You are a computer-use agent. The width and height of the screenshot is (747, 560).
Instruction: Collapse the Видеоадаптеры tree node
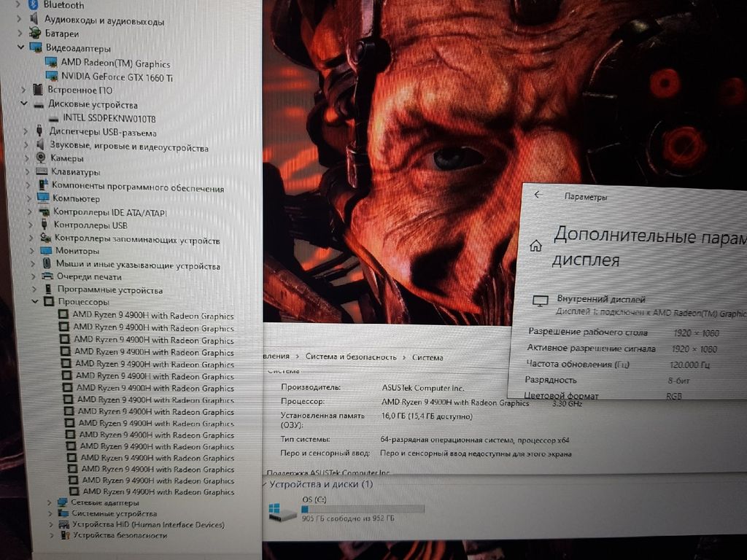pos(21,47)
